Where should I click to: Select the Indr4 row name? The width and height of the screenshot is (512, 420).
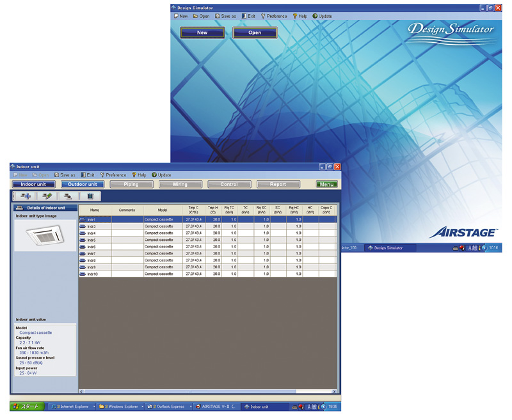tap(92, 233)
